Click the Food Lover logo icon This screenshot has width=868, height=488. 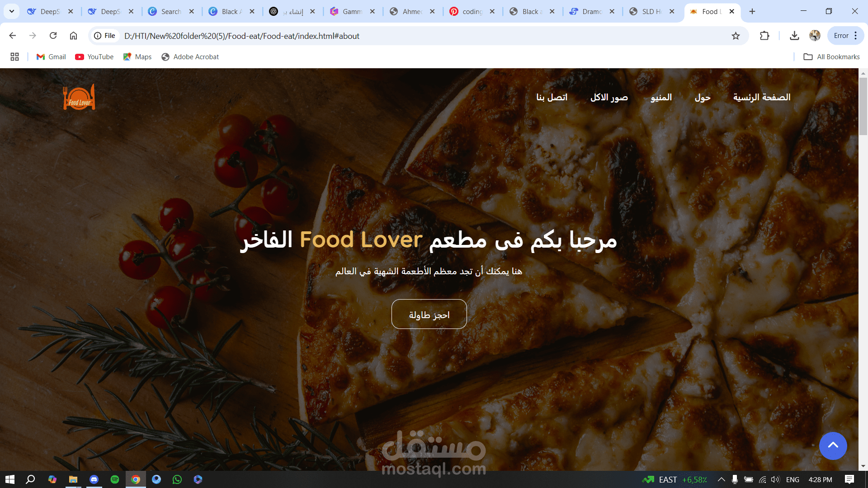tap(79, 97)
